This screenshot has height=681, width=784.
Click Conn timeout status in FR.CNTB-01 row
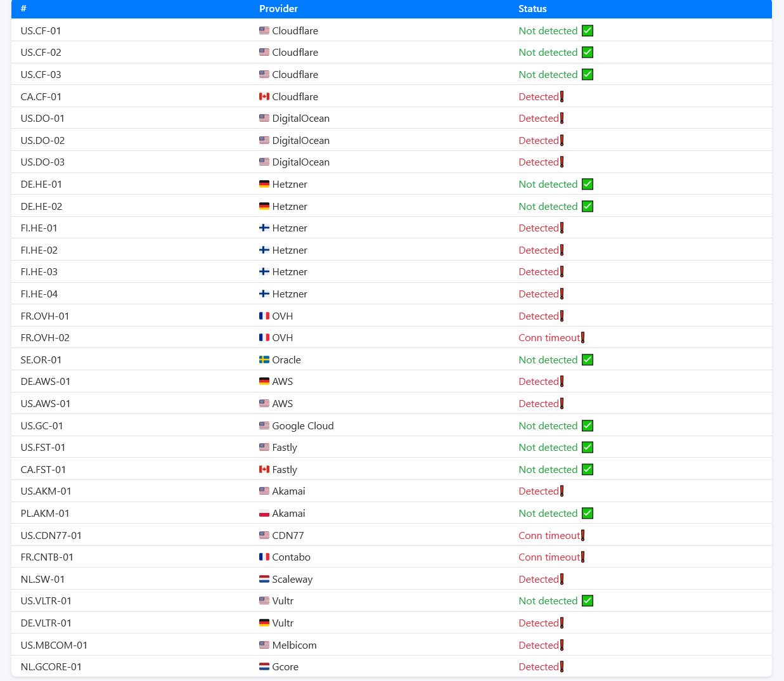pyautogui.click(x=549, y=557)
